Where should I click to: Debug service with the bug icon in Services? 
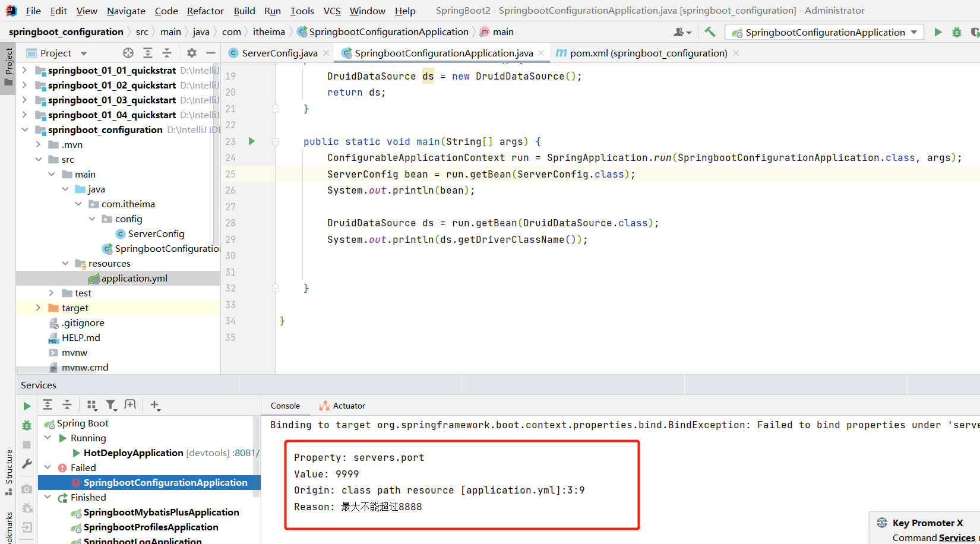pyautogui.click(x=27, y=425)
